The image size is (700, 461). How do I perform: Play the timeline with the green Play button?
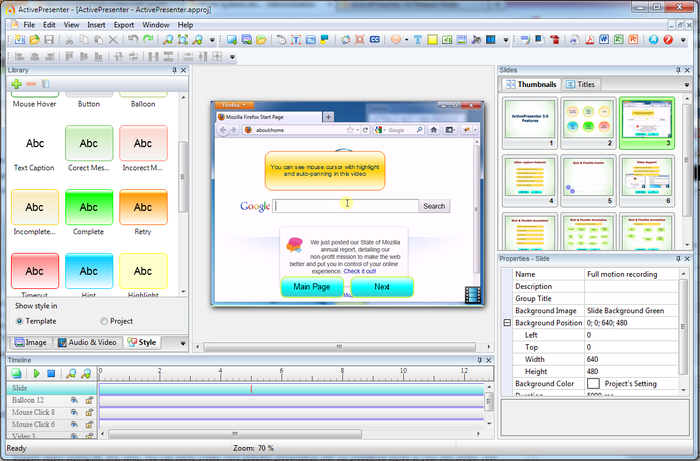tap(36, 373)
